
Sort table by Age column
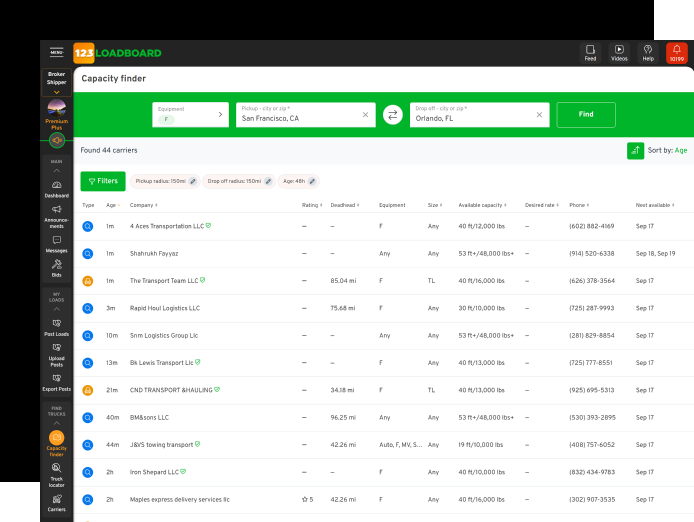coord(113,205)
